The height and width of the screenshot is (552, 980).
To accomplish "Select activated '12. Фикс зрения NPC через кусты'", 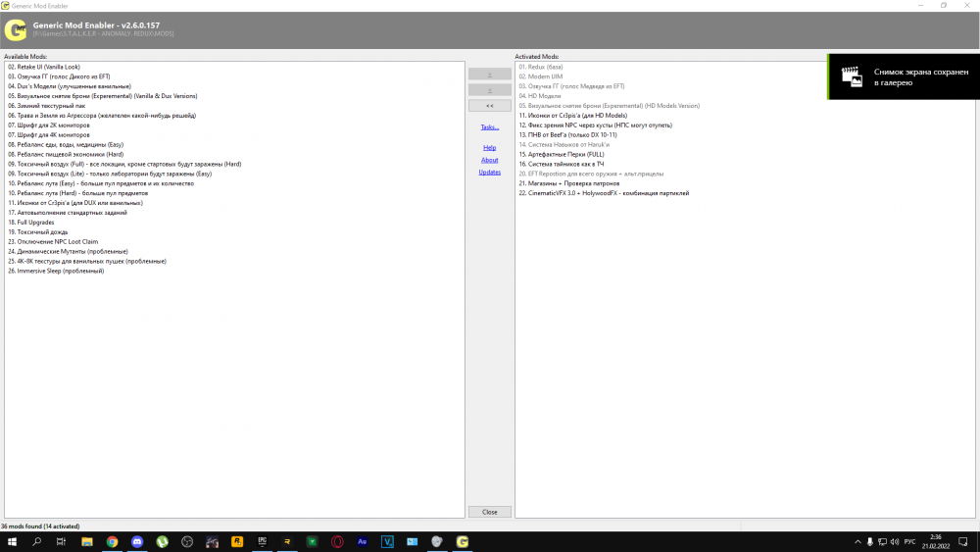I will 596,125.
